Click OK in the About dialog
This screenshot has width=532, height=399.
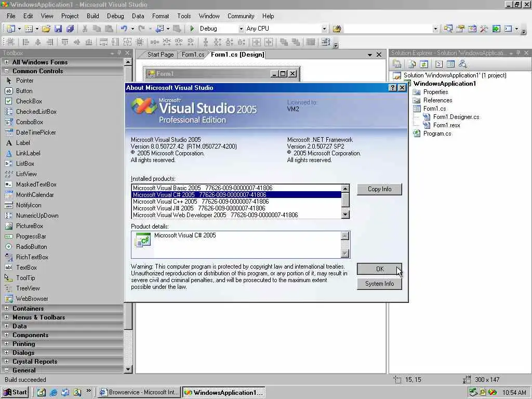[x=379, y=269]
